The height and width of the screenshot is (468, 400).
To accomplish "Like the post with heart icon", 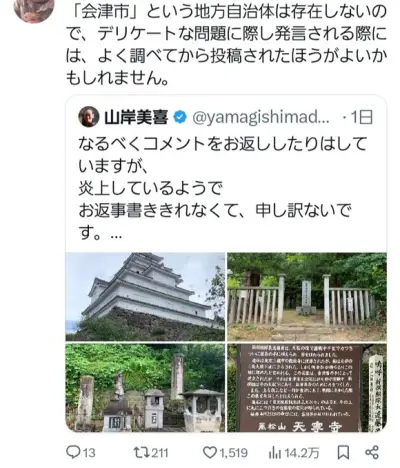I will [x=210, y=452].
